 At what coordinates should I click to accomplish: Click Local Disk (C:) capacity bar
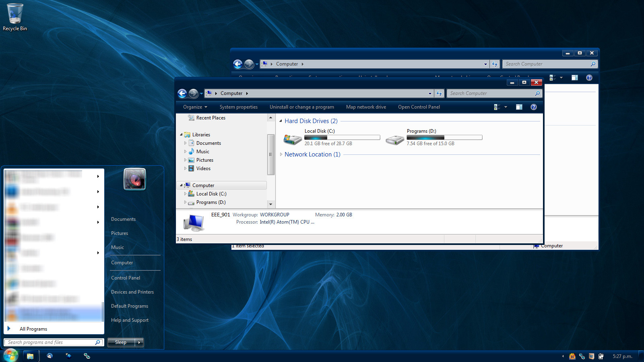(x=342, y=138)
